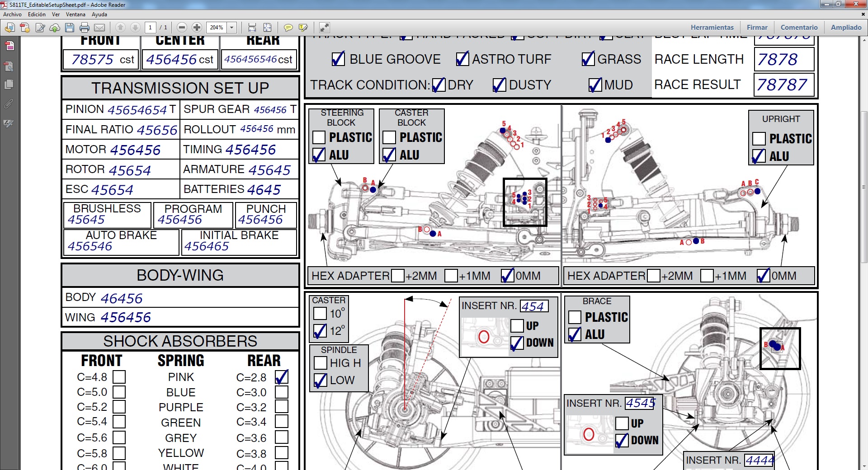Click the PINION value input field
Image resolution: width=868 pixels, height=470 pixels.
pyautogui.click(x=137, y=110)
